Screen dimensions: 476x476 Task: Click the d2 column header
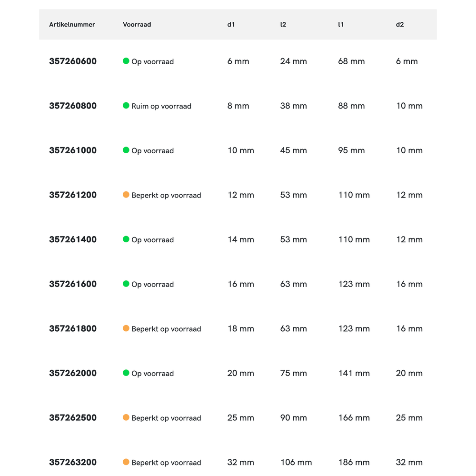(400, 25)
